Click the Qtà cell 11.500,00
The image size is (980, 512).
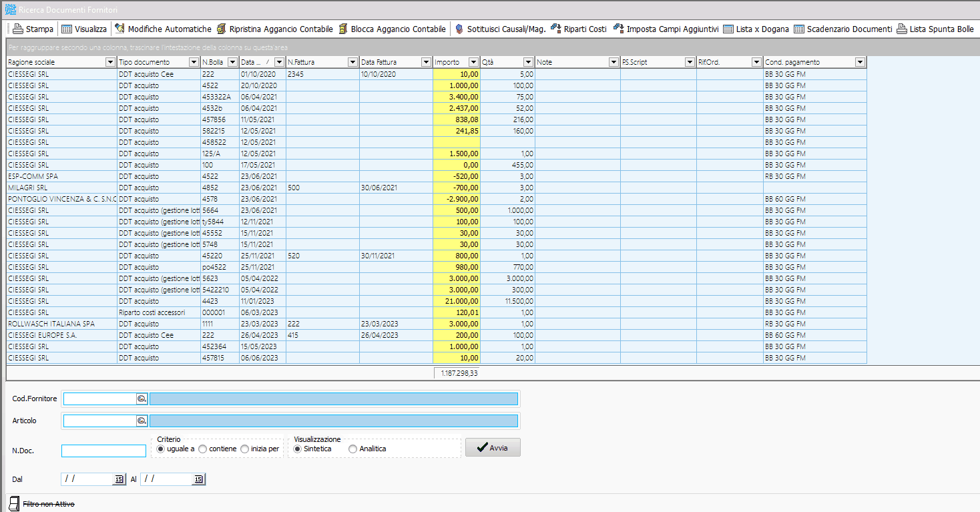click(x=507, y=301)
